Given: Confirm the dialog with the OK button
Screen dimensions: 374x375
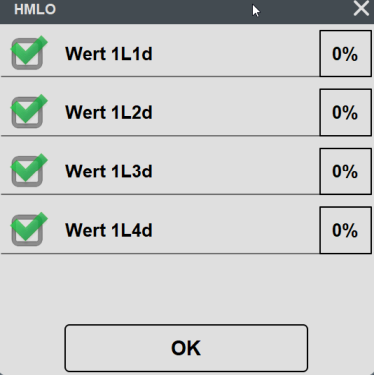Looking at the screenshot, I should [186, 348].
